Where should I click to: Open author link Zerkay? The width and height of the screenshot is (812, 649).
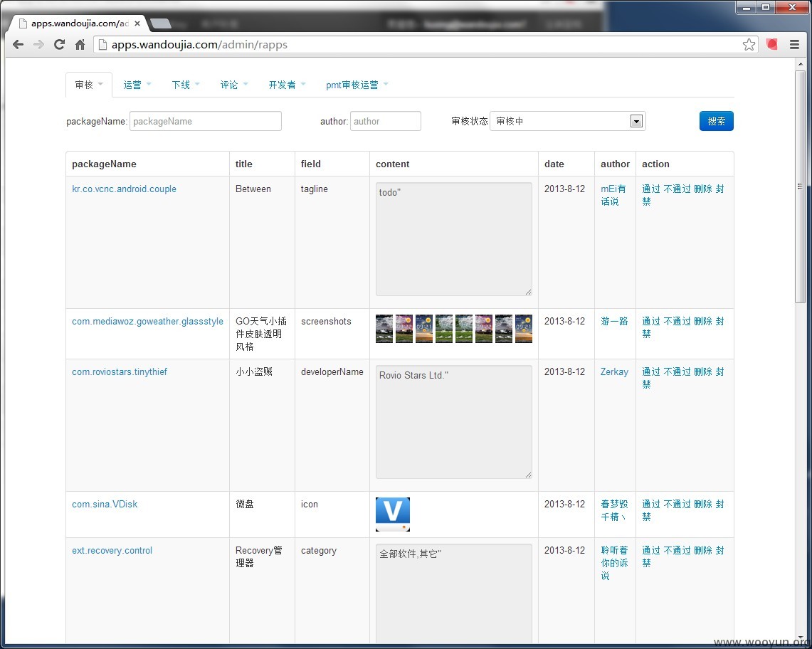pyautogui.click(x=614, y=372)
